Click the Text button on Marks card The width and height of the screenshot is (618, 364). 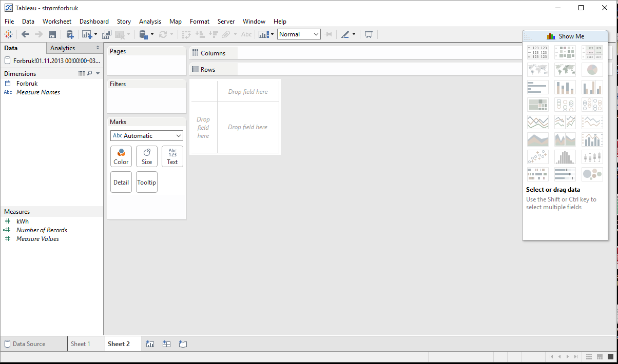pyautogui.click(x=172, y=156)
